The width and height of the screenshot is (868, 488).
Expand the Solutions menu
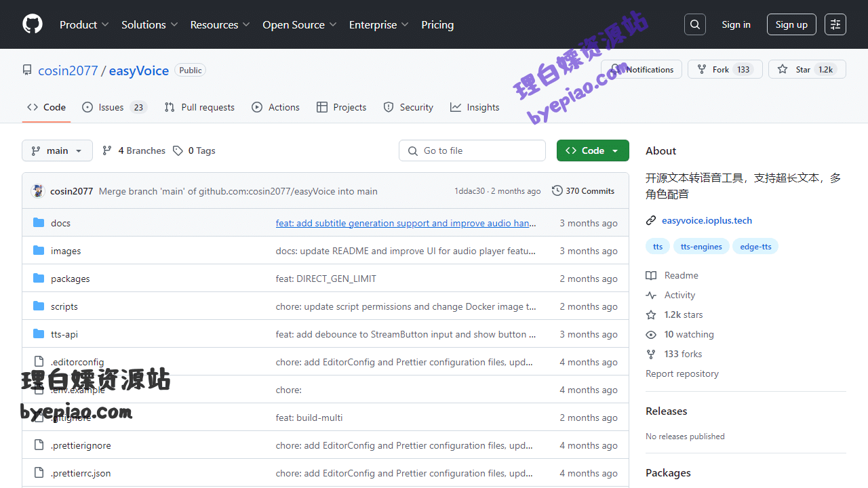click(x=150, y=24)
